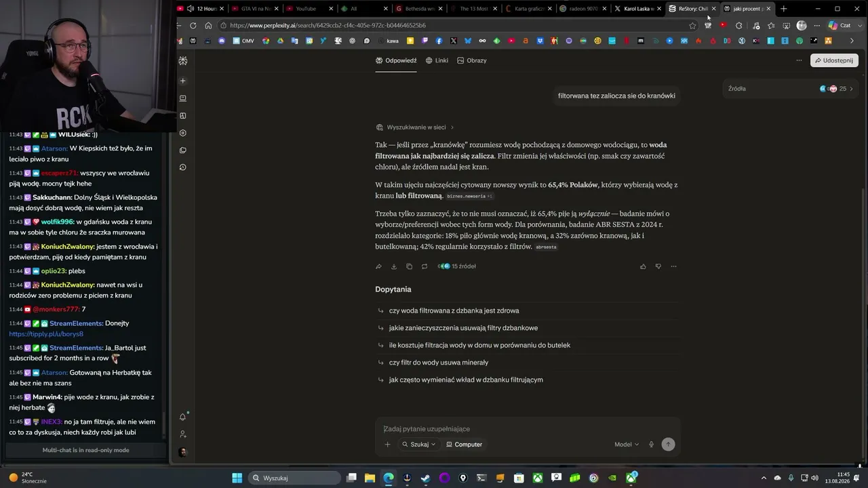The width and height of the screenshot is (868, 488).
Task: Click the Perplexity logo in the sidebar
Action: [x=182, y=61]
